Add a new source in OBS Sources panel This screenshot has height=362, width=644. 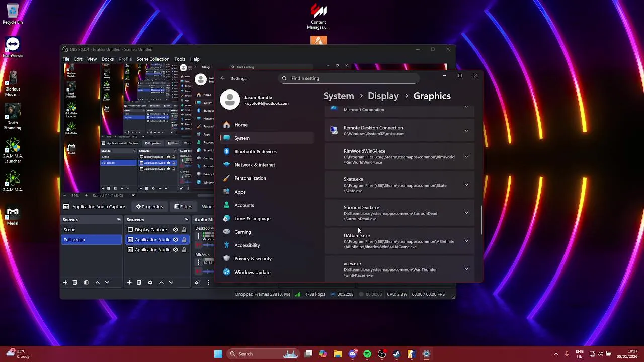point(129,282)
